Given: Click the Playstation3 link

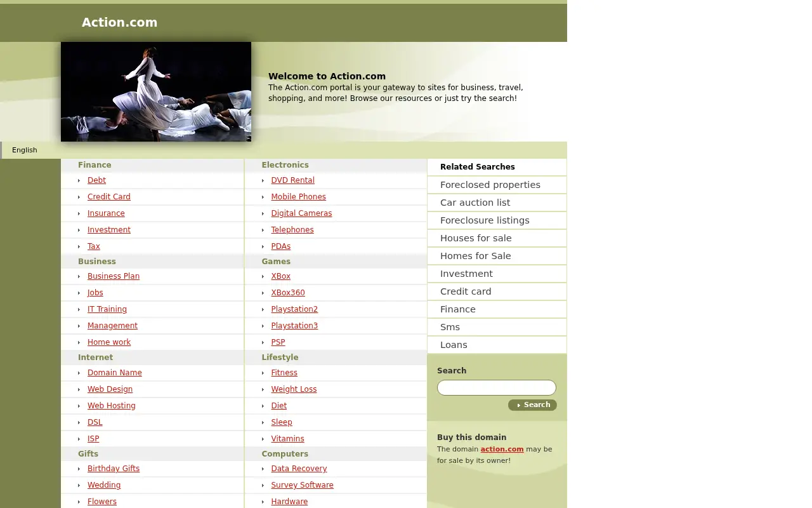Looking at the screenshot, I should pyautogui.click(x=294, y=326).
